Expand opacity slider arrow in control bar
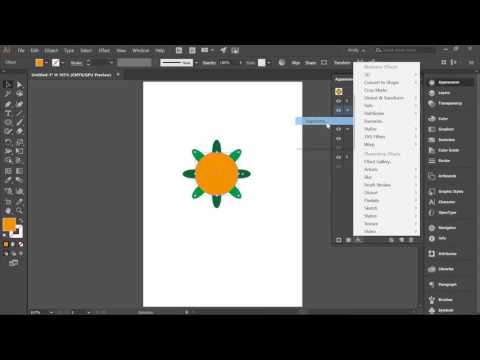Screen dimensions: 480x360 coord(241,63)
